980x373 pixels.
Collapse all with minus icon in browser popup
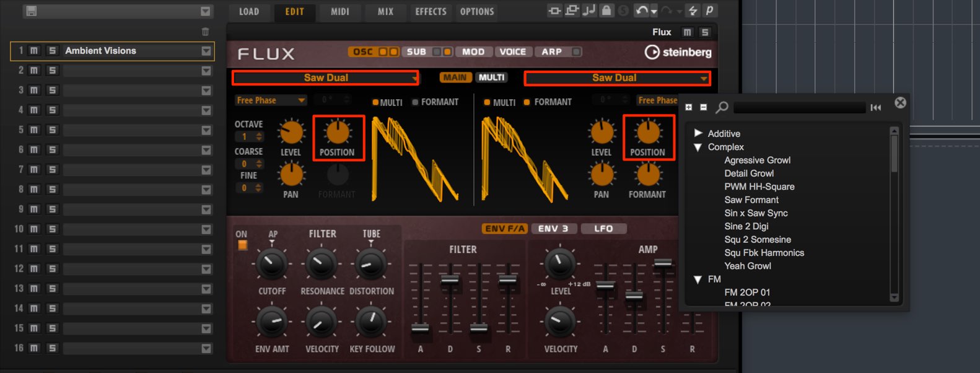click(x=703, y=107)
